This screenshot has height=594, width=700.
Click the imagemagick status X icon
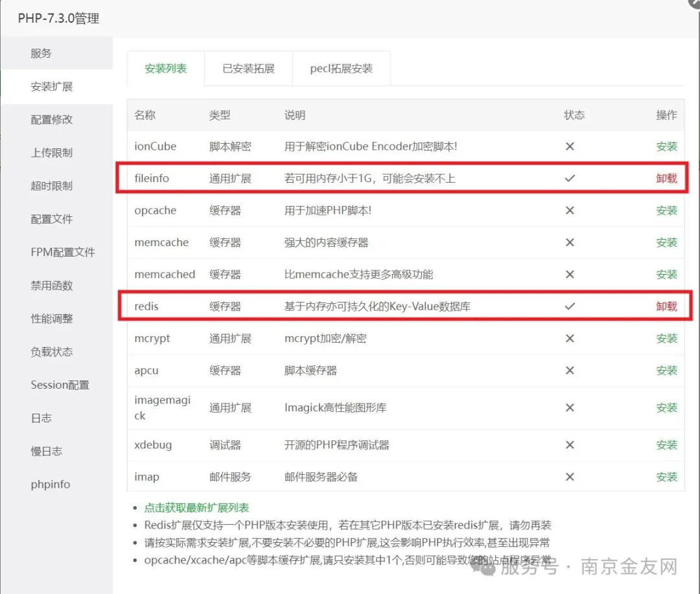570,407
